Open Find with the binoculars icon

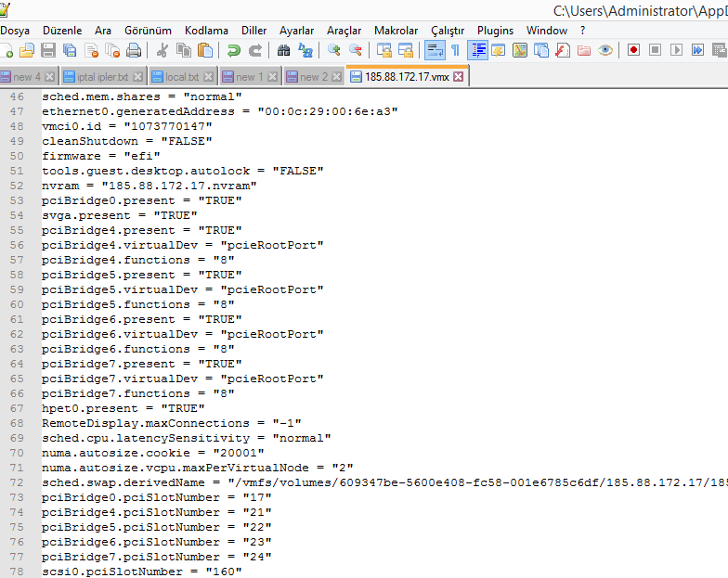point(282,50)
